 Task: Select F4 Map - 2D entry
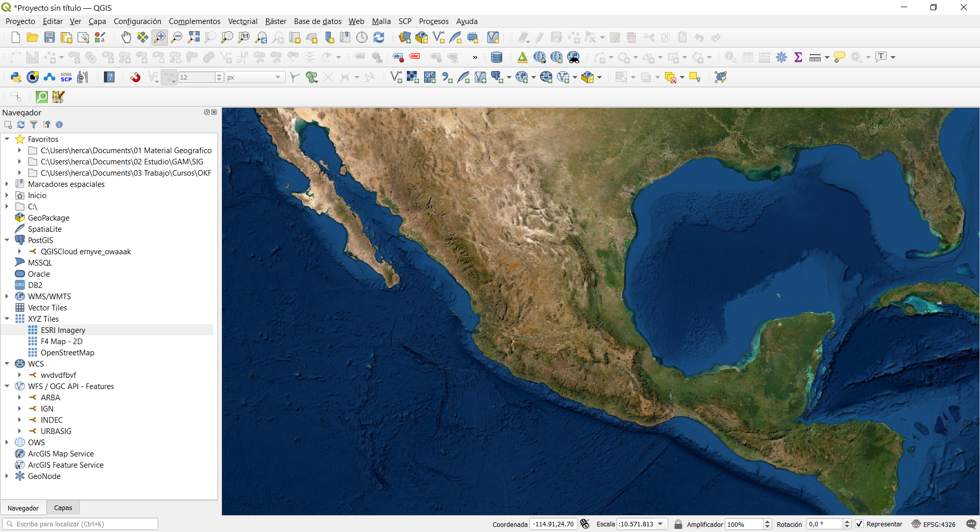(x=61, y=341)
